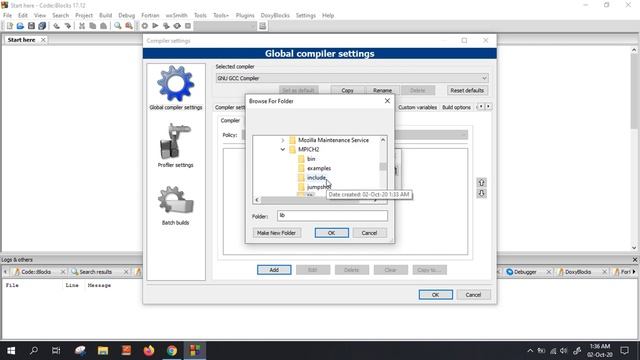Open the Selected compiler dropdown

point(352,78)
